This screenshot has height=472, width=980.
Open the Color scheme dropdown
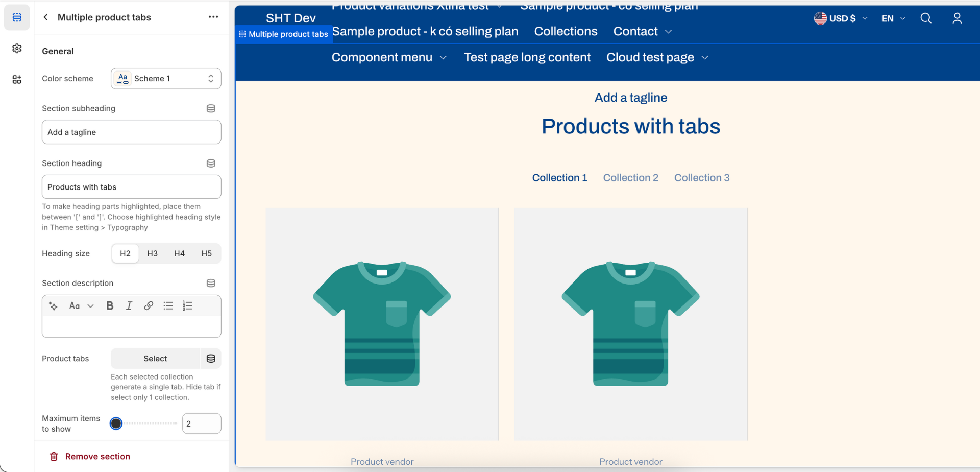[166, 79]
